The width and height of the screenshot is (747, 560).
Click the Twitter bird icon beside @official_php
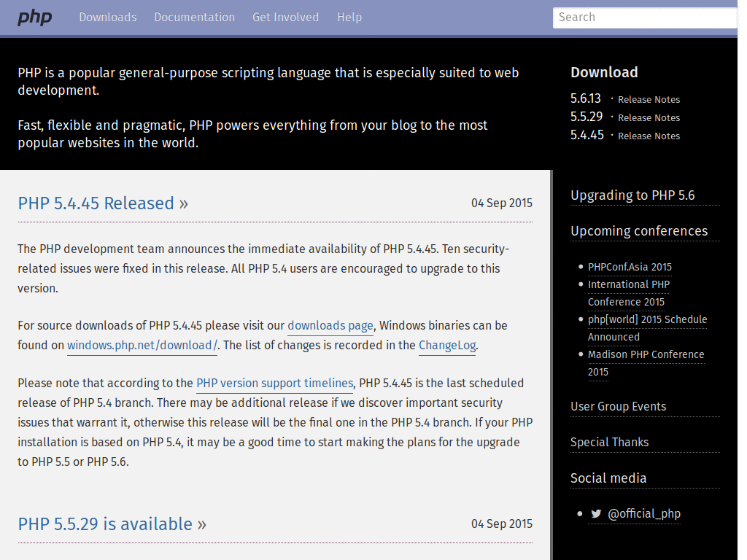tap(596, 513)
